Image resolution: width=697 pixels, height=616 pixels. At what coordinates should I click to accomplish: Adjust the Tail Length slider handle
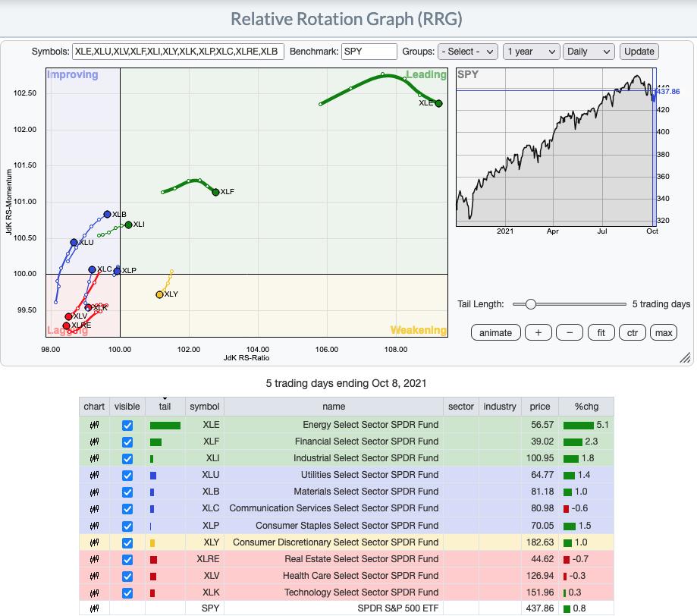(531, 304)
